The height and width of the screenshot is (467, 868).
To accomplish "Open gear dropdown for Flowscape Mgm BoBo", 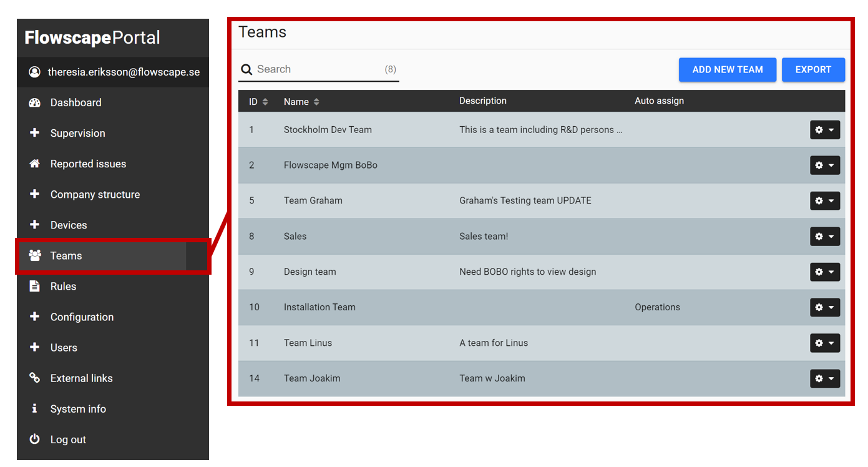I will 825,165.
